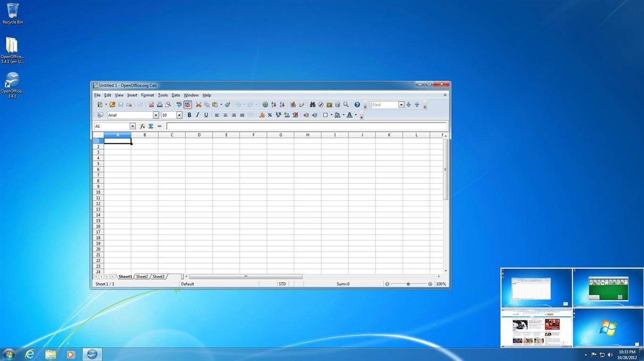Toggle Bold formatting
Image resolution: width=644 pixels, height=361 pixels.
[190, 115]
